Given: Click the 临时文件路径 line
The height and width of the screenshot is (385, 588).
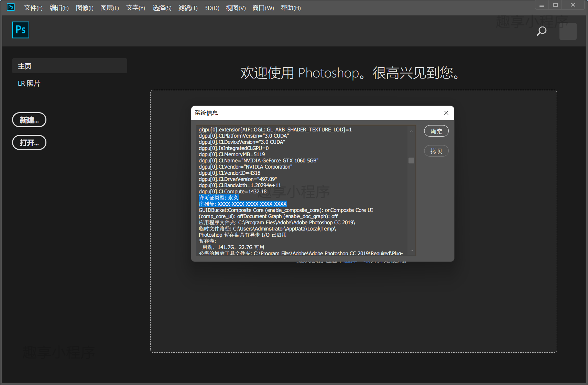Looking at the screenshot, I should [267, 228].
